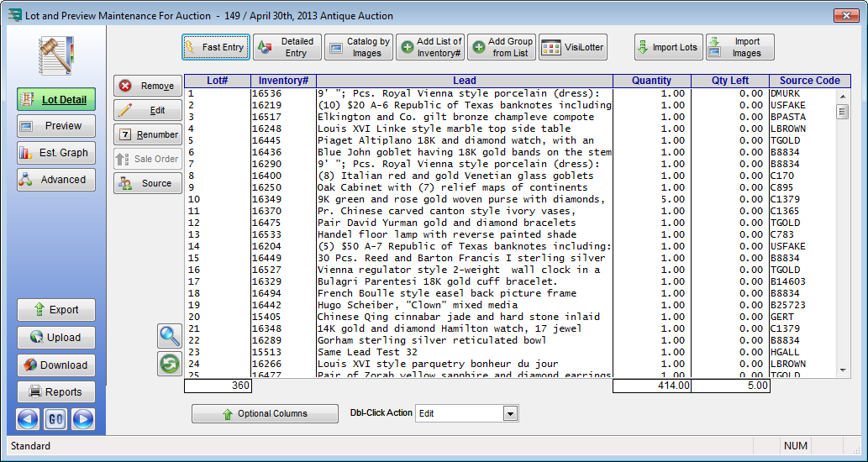This screenshot has width=868, height=462.
Task: Open the Dbl-Click Action dropdown
Action: point(509,414)
